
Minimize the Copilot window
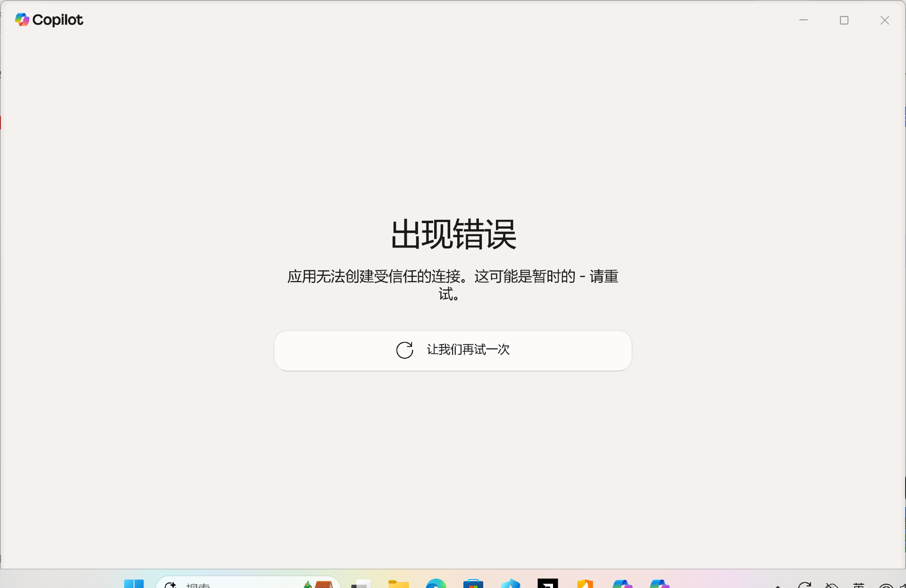[x=804, y=20]
